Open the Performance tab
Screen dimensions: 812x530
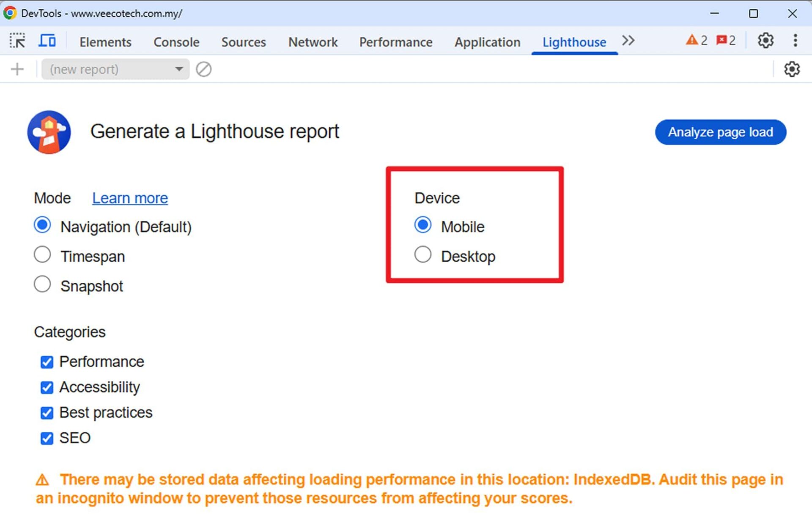[396, 42]
